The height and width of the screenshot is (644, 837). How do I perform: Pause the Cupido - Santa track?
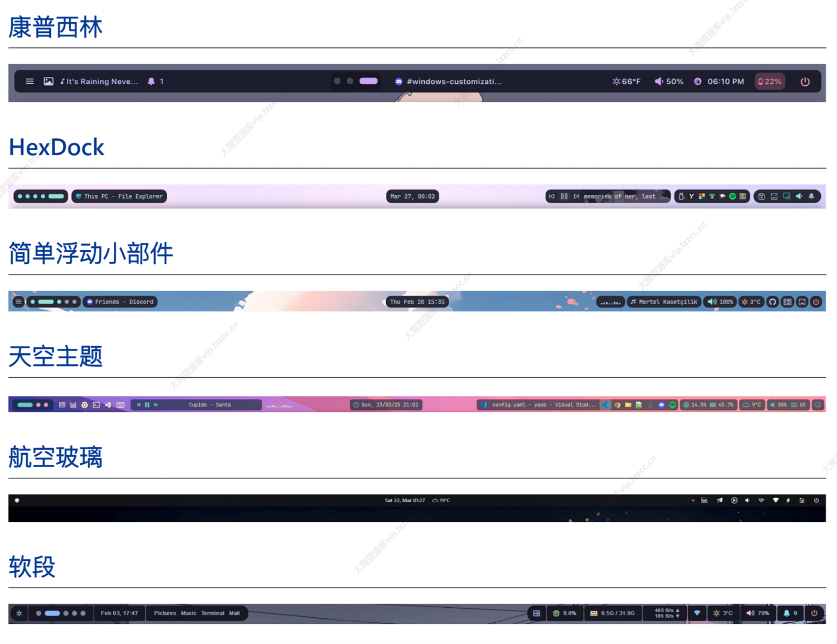[147, 405]
